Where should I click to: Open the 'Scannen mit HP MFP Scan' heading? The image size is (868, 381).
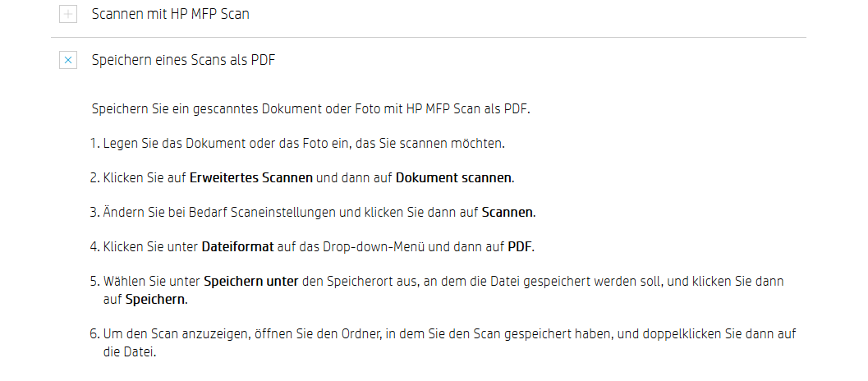point(171,15)
